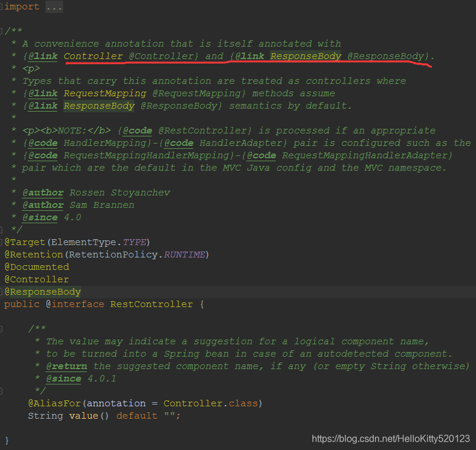Click the "@since" tag before 4.0.1
476x450 pixels.
pos(63,379)
